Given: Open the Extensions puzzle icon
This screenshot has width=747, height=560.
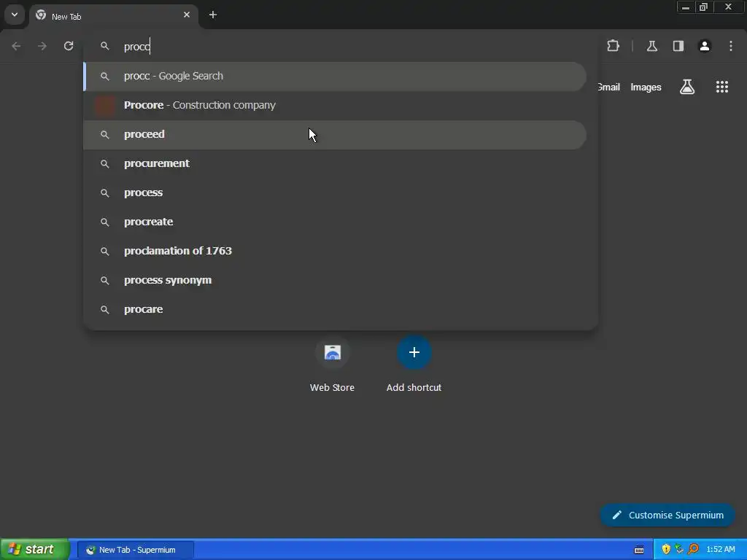Looking at the screenshot, I should (613, 46).
